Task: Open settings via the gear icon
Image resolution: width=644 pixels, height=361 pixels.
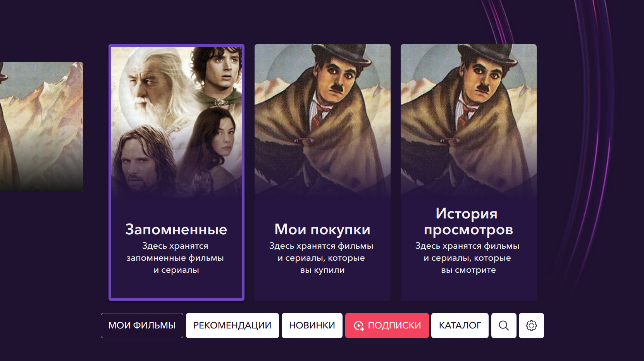Action: (x=531, y=325)
